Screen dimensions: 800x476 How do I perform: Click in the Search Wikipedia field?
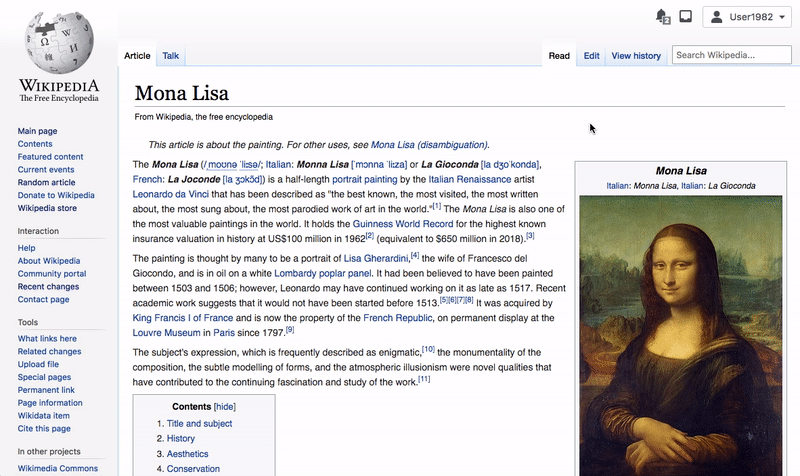coord(732,55)
